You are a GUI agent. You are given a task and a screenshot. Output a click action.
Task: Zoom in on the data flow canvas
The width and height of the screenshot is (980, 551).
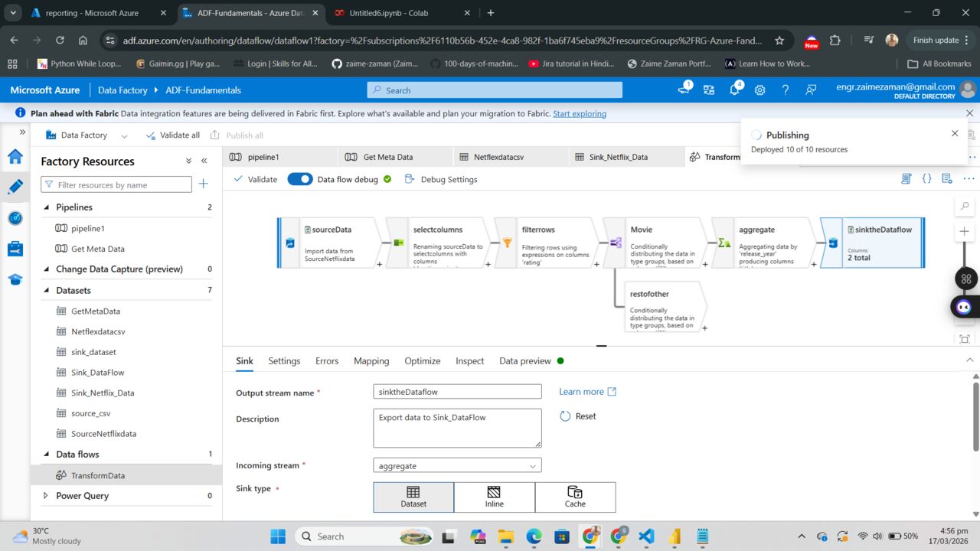(x=965, y=231)
